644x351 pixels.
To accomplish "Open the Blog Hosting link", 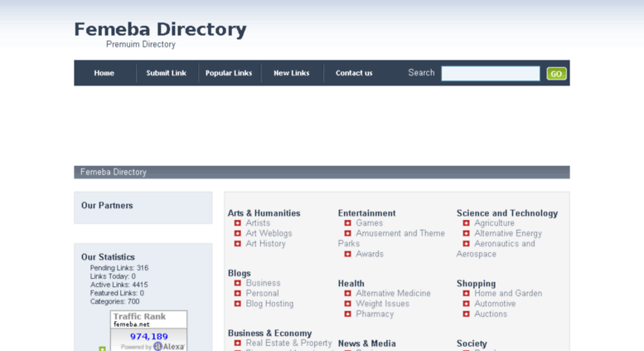I will tap(270, 304).
